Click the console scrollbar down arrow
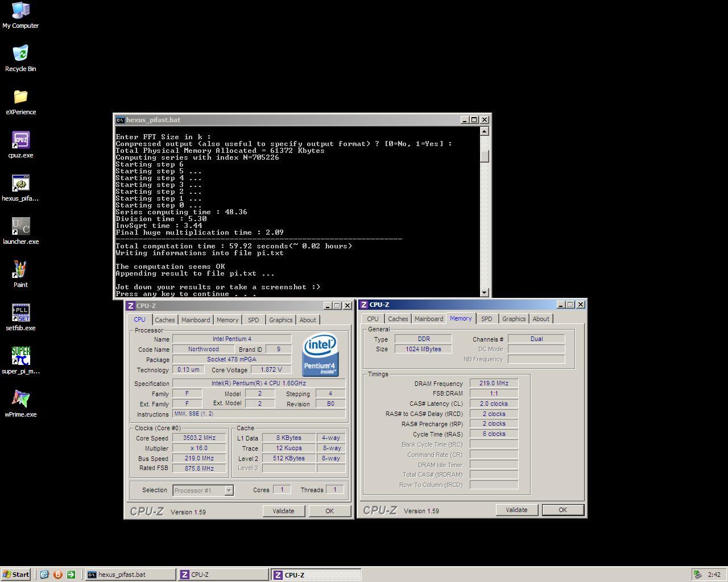The height and width of the screenshot is (582, 728). click(x=485, y=293)
